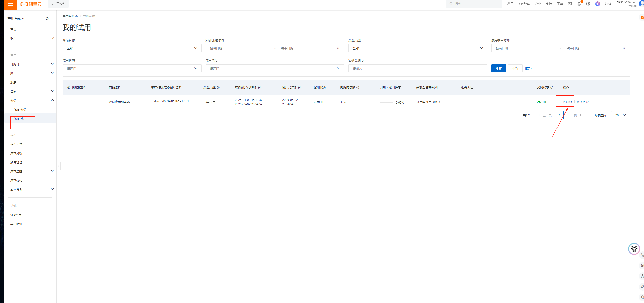Open the 工作台 tab in header
Screen dimensions: 644x303
click(58, 4)
